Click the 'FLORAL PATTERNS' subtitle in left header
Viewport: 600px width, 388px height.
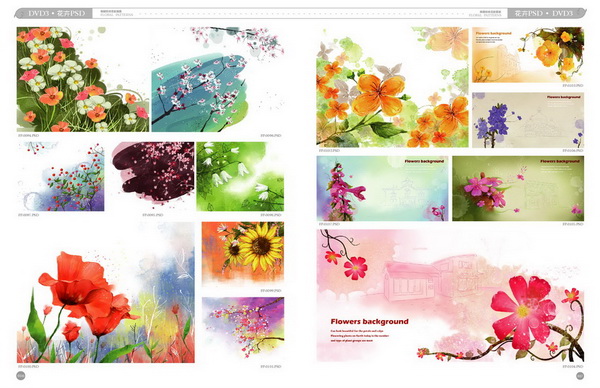(x=117, y=15)
